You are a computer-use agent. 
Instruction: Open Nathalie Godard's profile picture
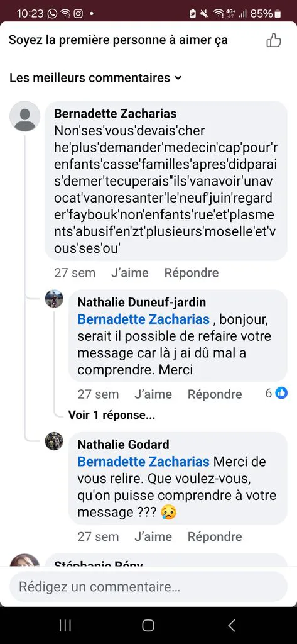click(54, 441)
